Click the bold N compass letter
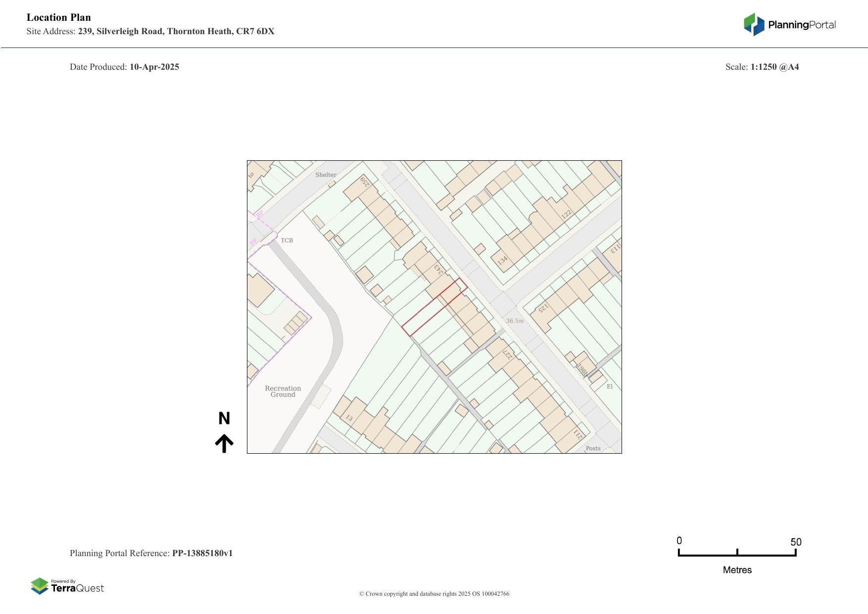This screenshot has height=614, width=868. (x=224, y=419)
